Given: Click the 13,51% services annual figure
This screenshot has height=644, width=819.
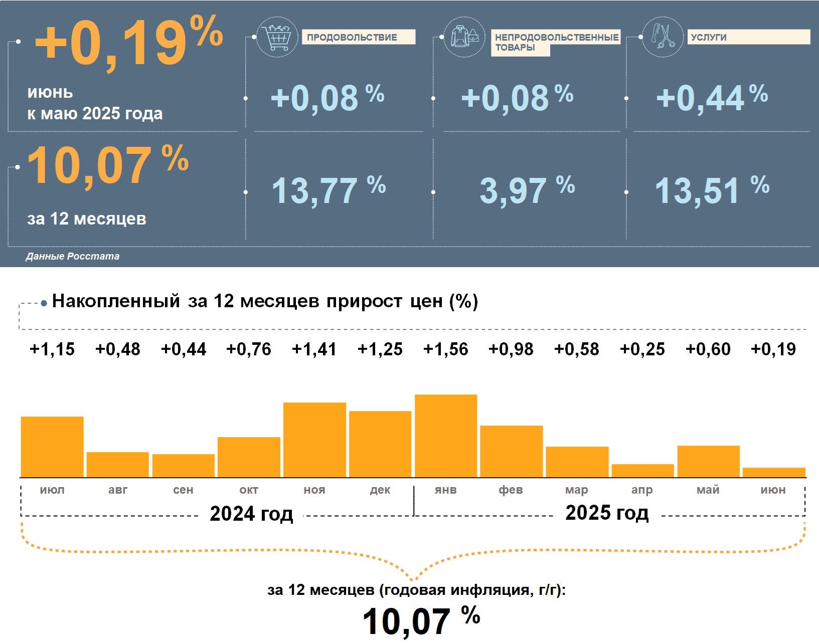Looking at the screenshot, I should pos(712,190).
